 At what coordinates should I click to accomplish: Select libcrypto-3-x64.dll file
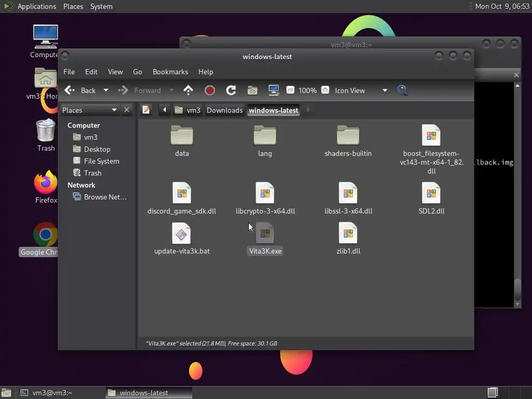(265, 198)
